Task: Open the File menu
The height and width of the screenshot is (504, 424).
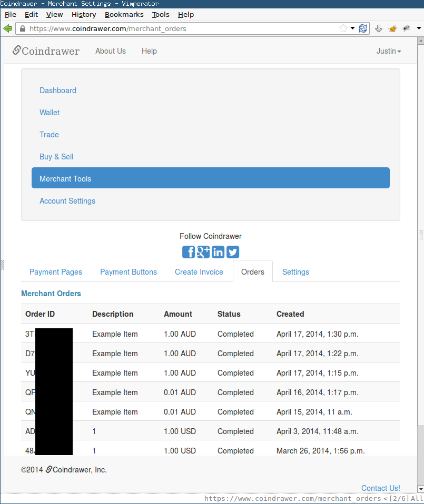Action: click(11, 14)
